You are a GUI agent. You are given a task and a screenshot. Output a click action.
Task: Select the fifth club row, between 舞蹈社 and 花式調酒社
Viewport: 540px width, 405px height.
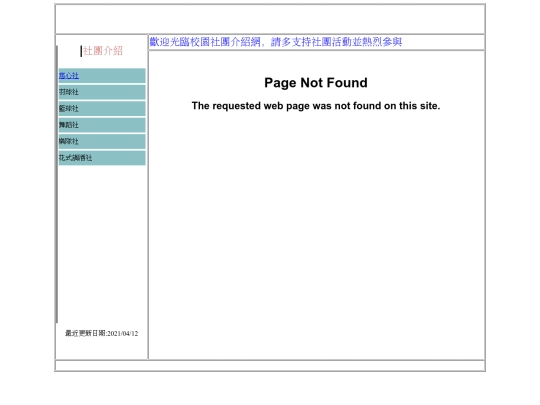tap(102, 141)
